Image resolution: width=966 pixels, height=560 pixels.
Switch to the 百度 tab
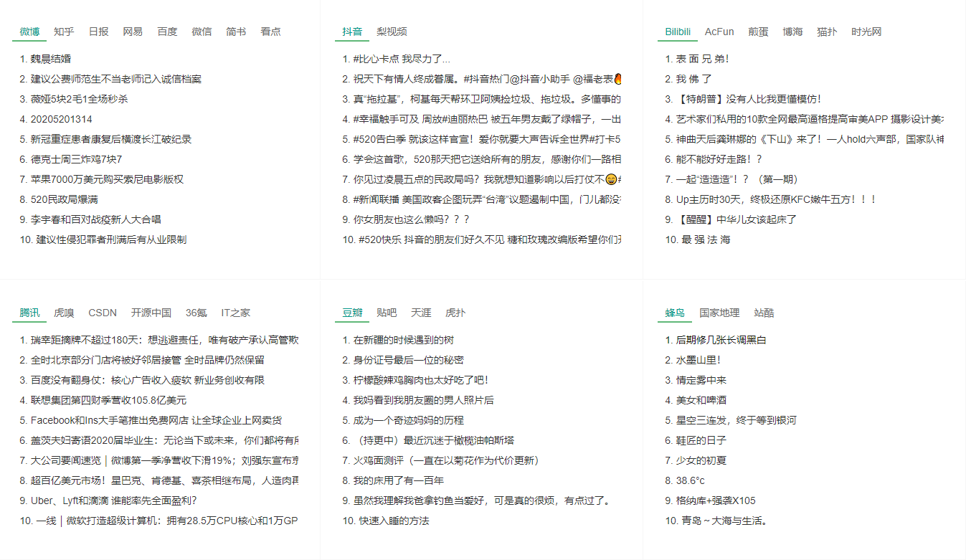(167, 32)
